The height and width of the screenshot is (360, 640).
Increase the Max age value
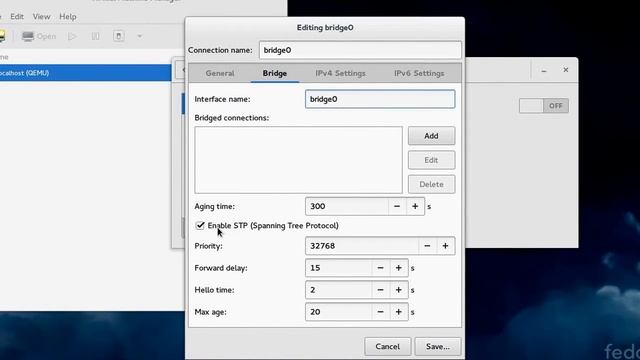click(x=399, y=312)
